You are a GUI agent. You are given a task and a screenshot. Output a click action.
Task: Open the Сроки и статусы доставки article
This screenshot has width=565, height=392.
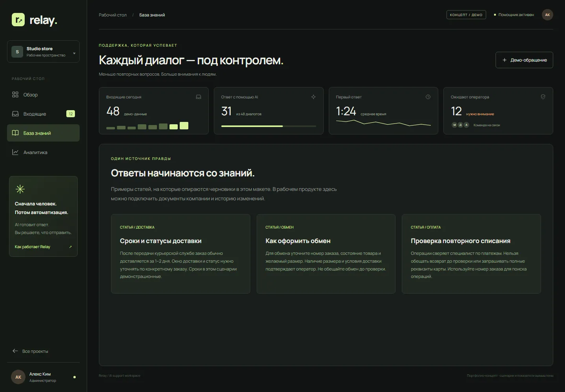[x=180, y=254]
